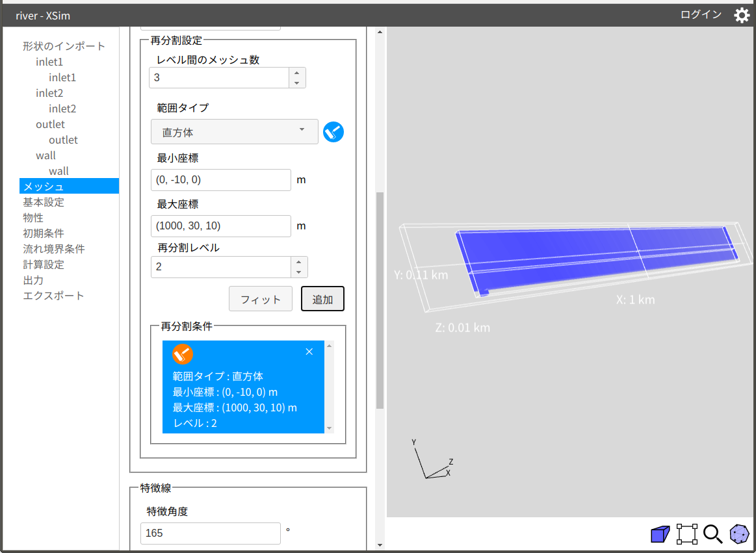Click the settings panel scrollbar up arrow
756x553 pixels.
coord(380,32)
